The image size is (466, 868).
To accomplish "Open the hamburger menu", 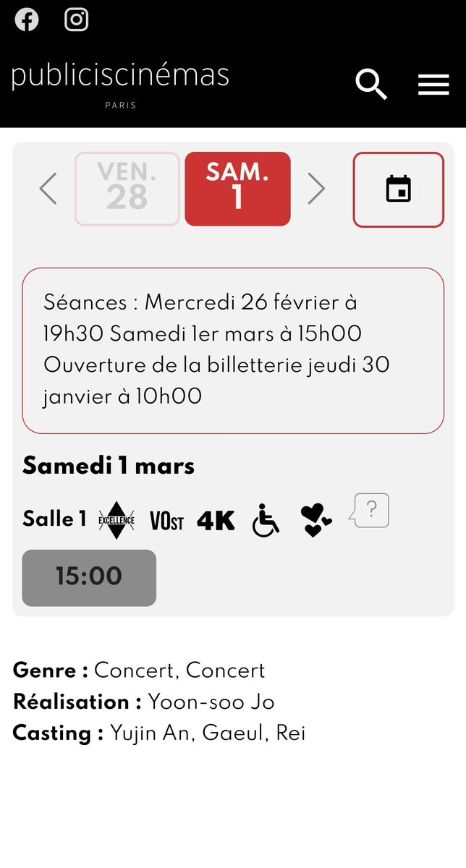I will point(433,85).
